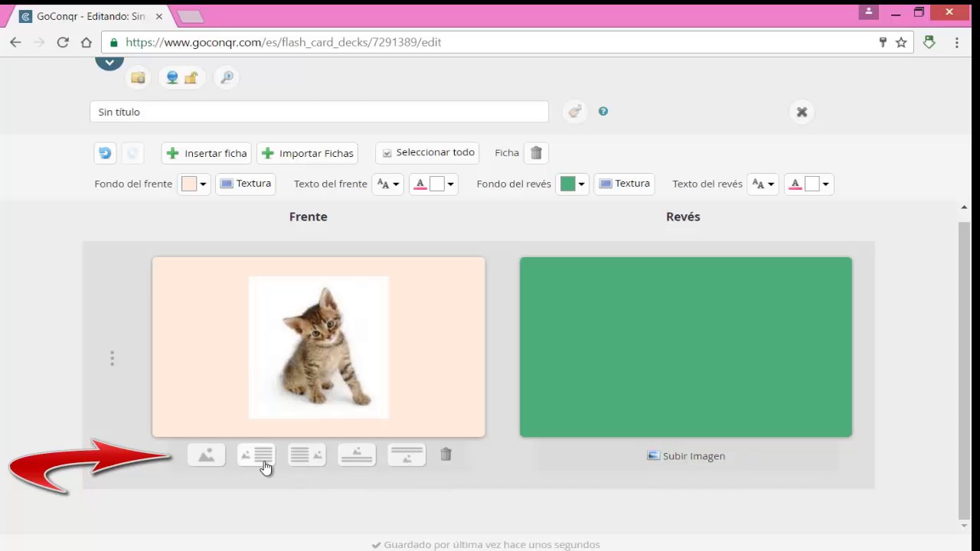Delete front image with trash icon below card

pyautogui.click(x=446, y=455)
